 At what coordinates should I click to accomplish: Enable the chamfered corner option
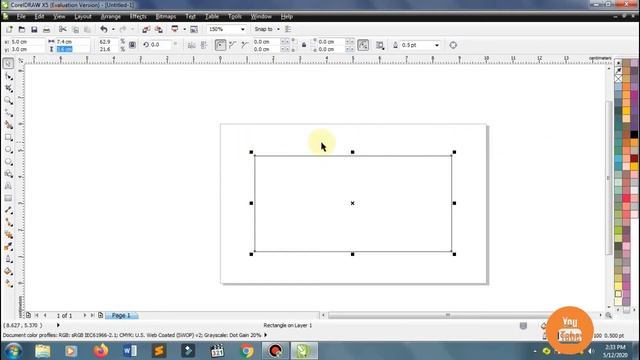(245, 45)
